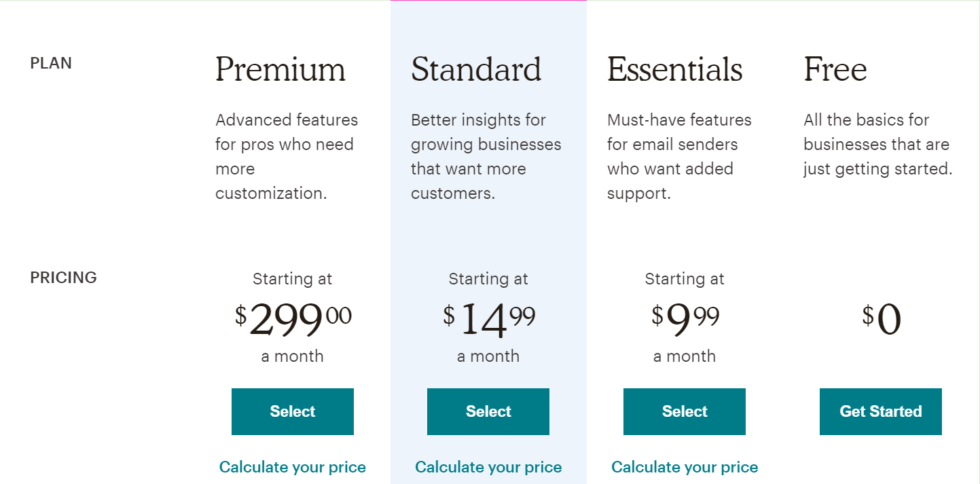This screenshot has height=484, width=980.
Task: Click the $0 Free plan price
Action: [881, 319]
